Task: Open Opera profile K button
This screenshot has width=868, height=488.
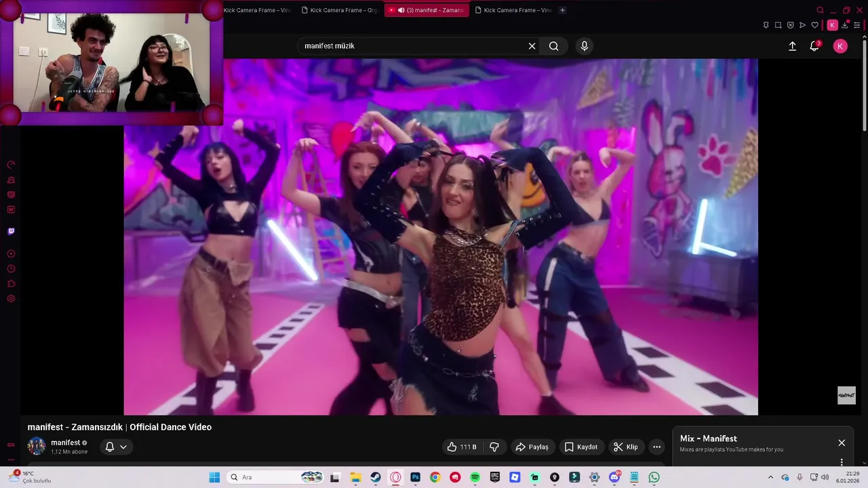Action: pyautogui.click(x=832, y=25)
